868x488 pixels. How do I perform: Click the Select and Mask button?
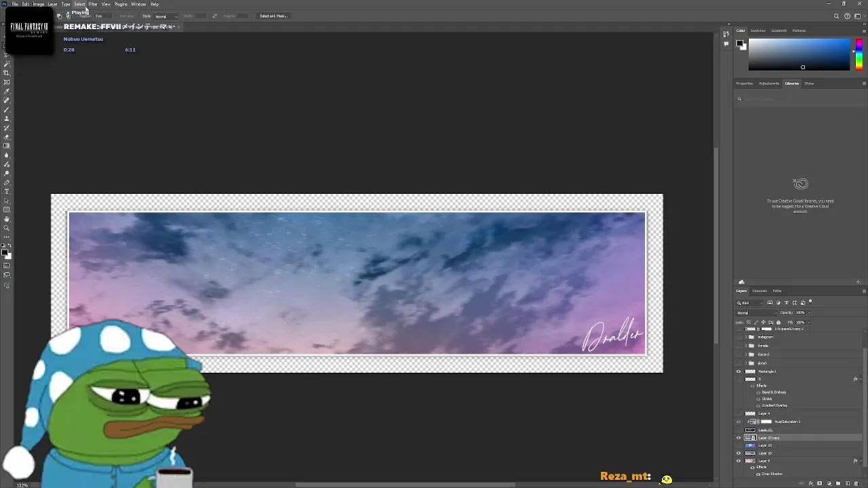tap(273, 16)
